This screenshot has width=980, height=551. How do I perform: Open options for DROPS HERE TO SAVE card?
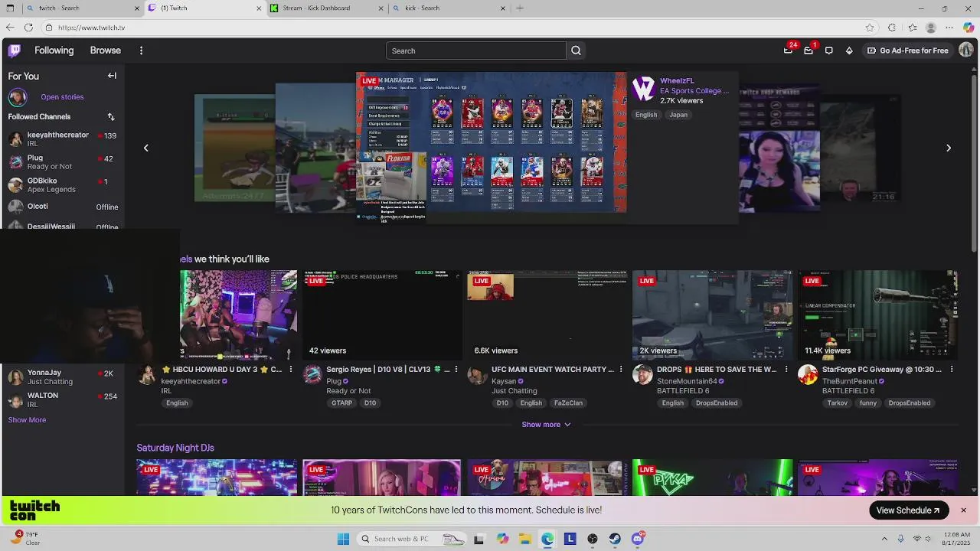coord(786,370)
